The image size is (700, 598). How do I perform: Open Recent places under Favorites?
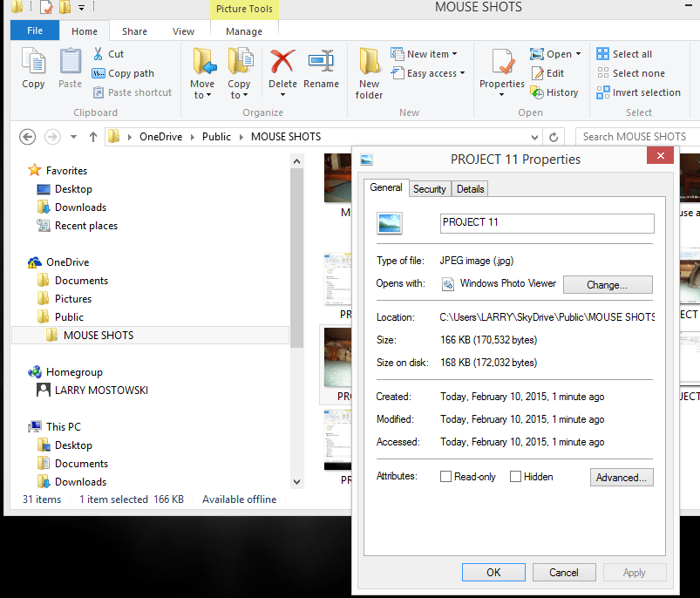[x=78, y=226]
